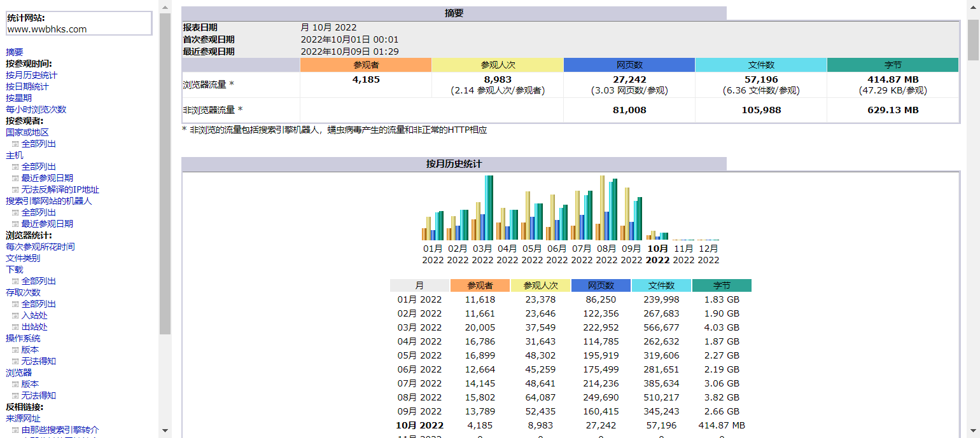Click the 非浏览器流量 row label
The height and width of the screenshot is (438, 980).
tap(213, 110)
